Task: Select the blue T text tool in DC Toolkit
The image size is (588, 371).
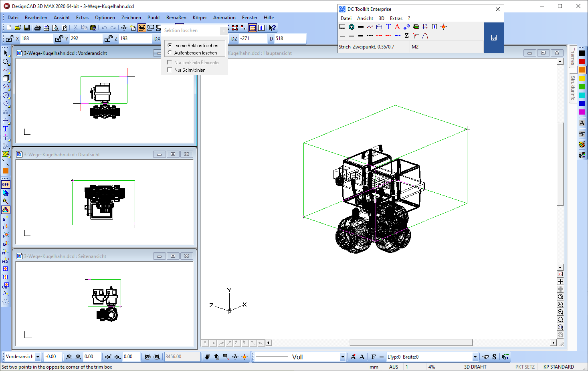Action: pos(388,27)
